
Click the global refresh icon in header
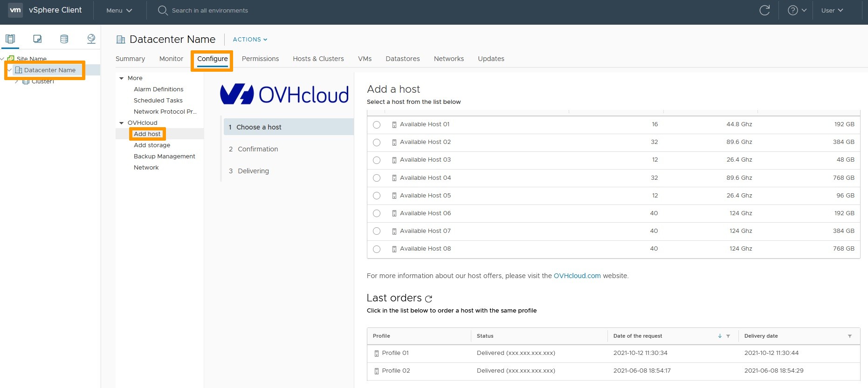[x=765, y=10]
